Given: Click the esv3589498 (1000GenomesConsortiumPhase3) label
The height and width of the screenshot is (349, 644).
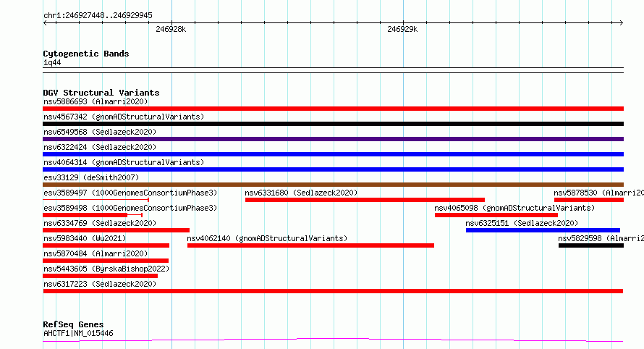Looking at the screenshot, I should click(x=130, y=208).
